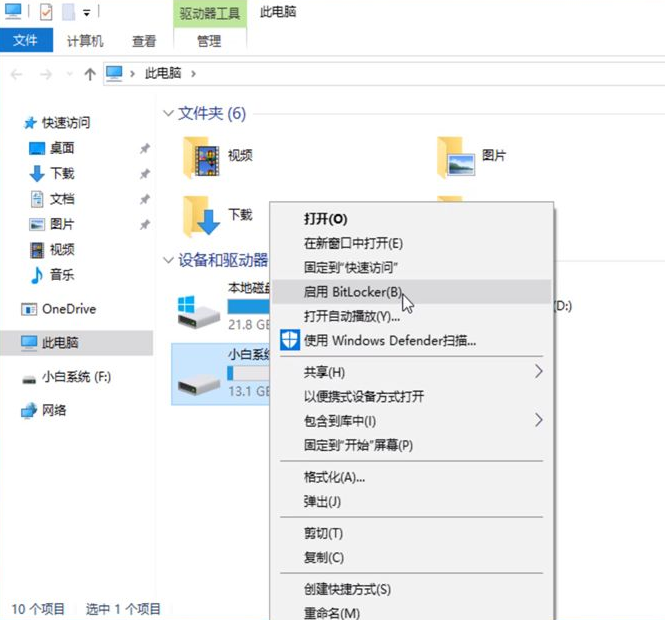The height and width of the screenshot is (620, 665).
Task: Select the F: drive in sidebar
Action: coord(76,377)
